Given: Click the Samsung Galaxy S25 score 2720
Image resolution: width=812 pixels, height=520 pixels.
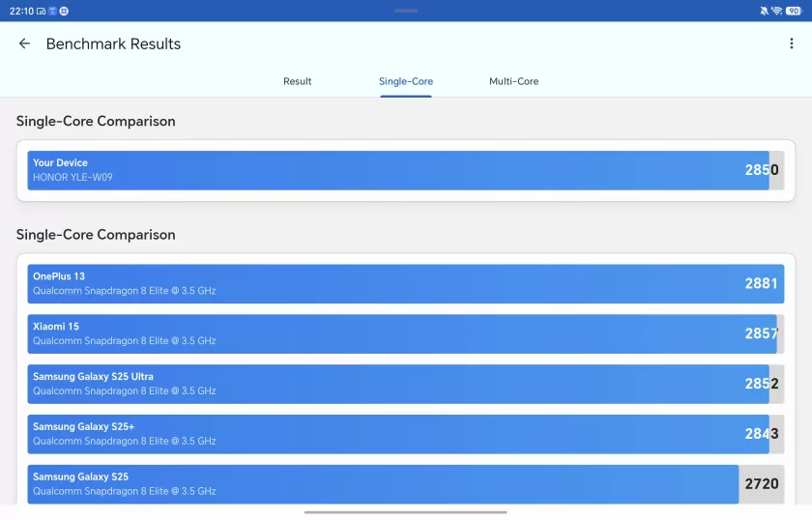Looking at the screenshot, I should [x=762, y=483].
